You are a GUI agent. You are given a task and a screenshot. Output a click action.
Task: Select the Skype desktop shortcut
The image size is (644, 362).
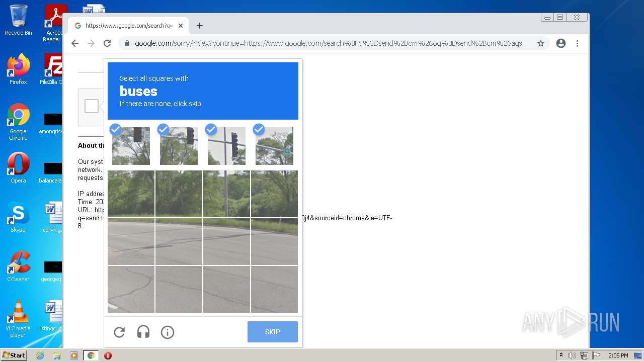point(18,217)
